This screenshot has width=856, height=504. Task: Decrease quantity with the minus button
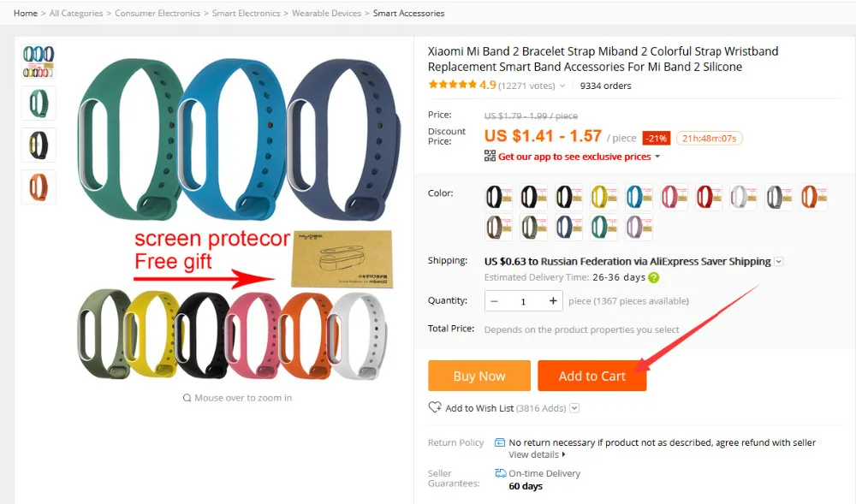pos(494,301)
